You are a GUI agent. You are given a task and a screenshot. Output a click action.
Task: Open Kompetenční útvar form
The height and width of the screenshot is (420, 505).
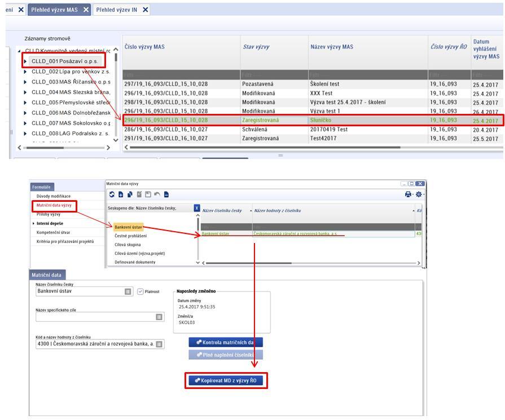[54, 232]
